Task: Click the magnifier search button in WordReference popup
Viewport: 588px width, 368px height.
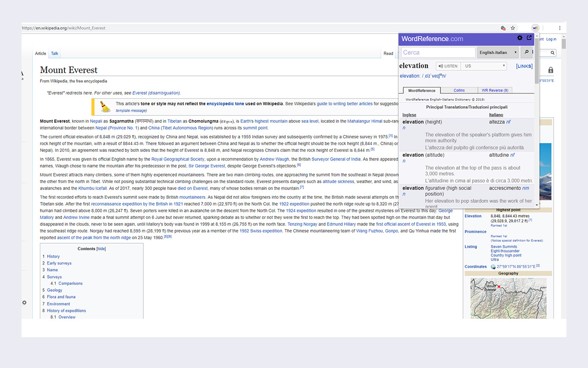Action: [x=526, y=52]
